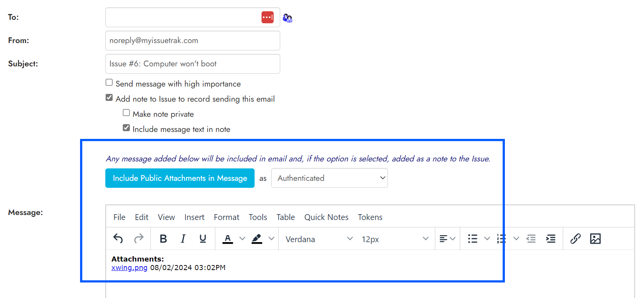Open the text color picker arrow
644x298 pixels.
[x=242, y=239]
